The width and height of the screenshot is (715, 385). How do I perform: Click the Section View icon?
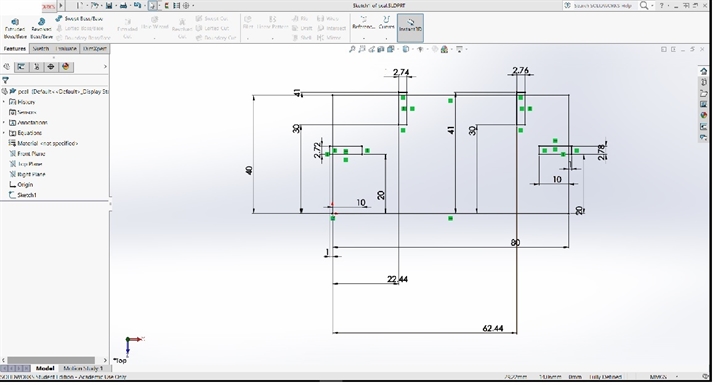pyautogui.click(x=381, y=49)
